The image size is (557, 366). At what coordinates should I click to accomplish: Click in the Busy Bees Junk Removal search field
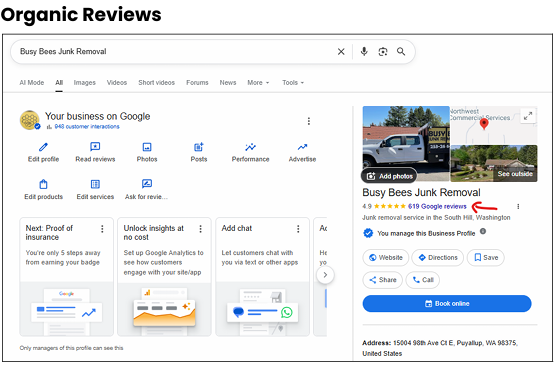click(174, 52)
